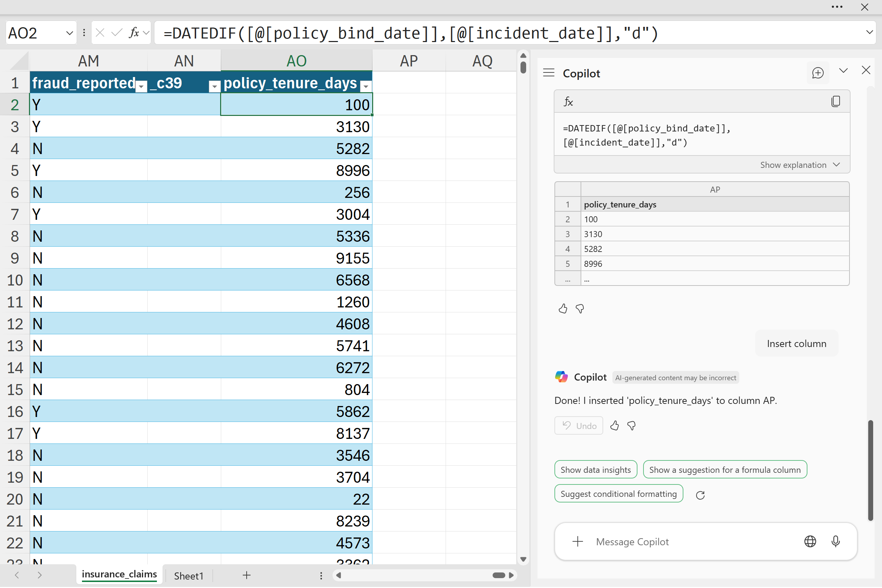
Task: Open the Insert Function fx button
Action: pyautogui.click(x=134, y=33)
